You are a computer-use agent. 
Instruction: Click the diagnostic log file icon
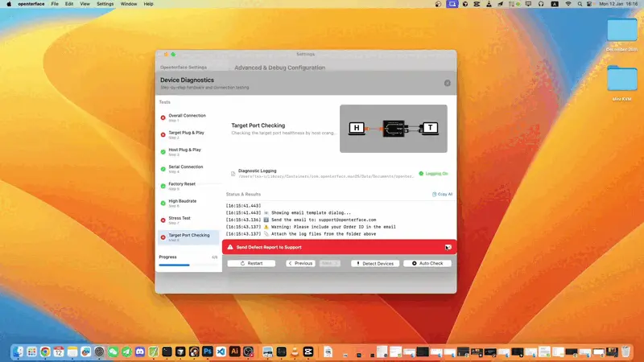pos(233,172)
